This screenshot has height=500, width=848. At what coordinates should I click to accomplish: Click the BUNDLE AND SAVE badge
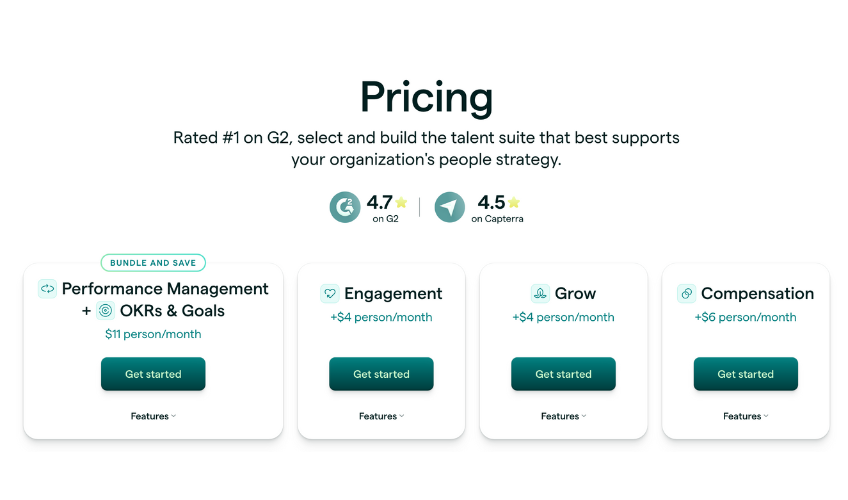click(x=153, y=263)
